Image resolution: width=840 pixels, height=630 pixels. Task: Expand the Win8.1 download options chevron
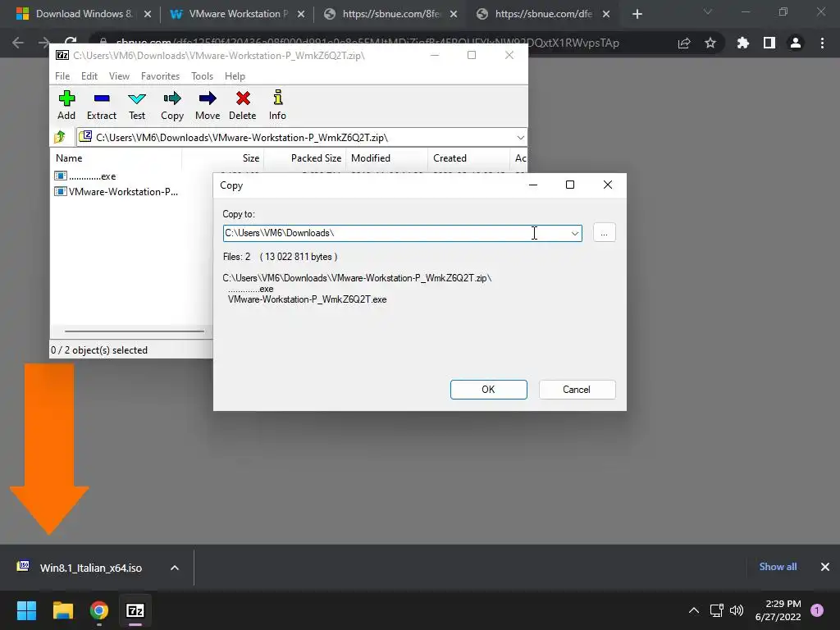(x=175, y=568)
